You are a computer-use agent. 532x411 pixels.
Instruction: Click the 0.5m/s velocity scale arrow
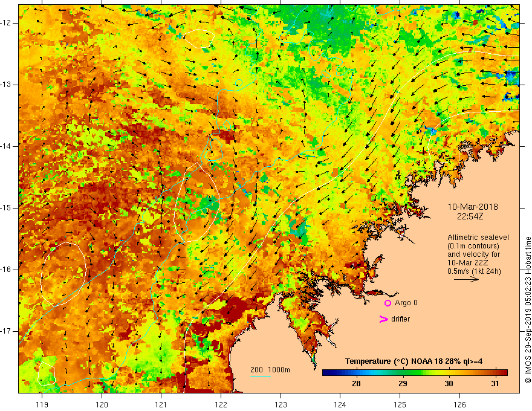pos(467,279)
